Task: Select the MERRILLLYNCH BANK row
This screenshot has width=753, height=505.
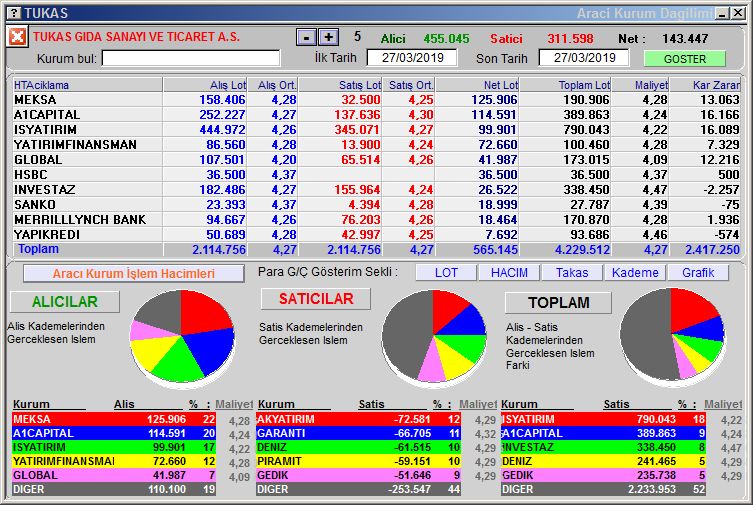Action: 376,219
